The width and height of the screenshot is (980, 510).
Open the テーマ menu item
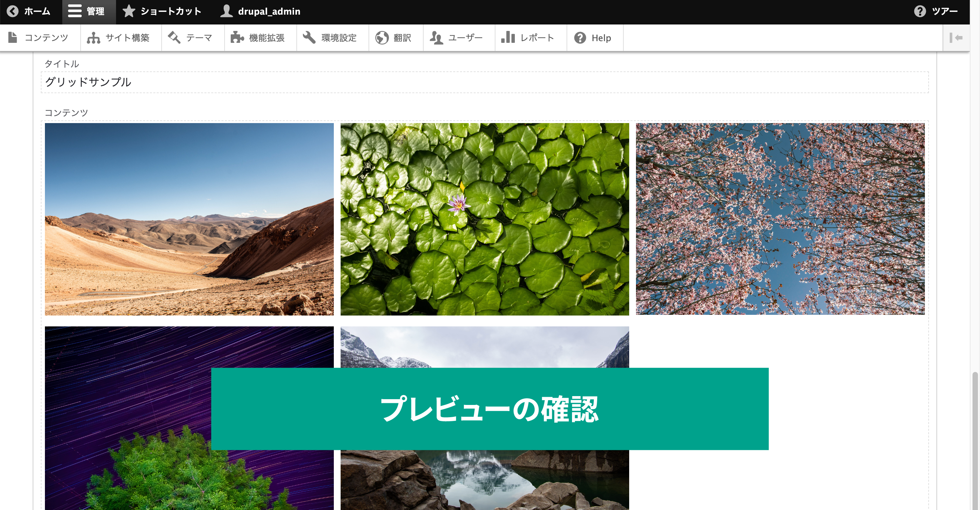[x=193, y=38]
